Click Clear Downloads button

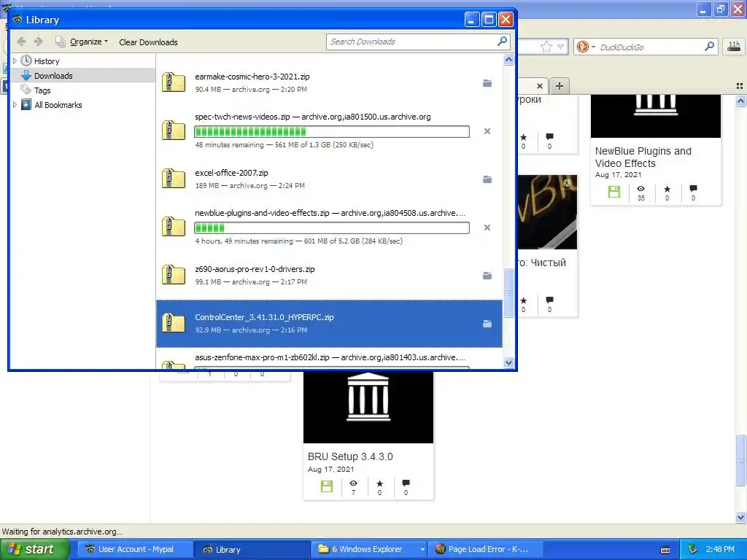coord(148,42)
